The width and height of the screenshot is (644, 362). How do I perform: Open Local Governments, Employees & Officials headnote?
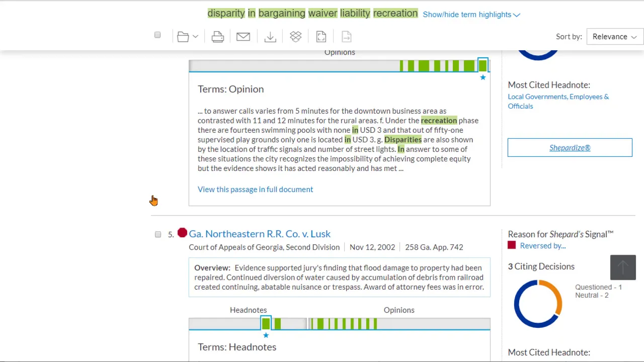coord(558,102)
